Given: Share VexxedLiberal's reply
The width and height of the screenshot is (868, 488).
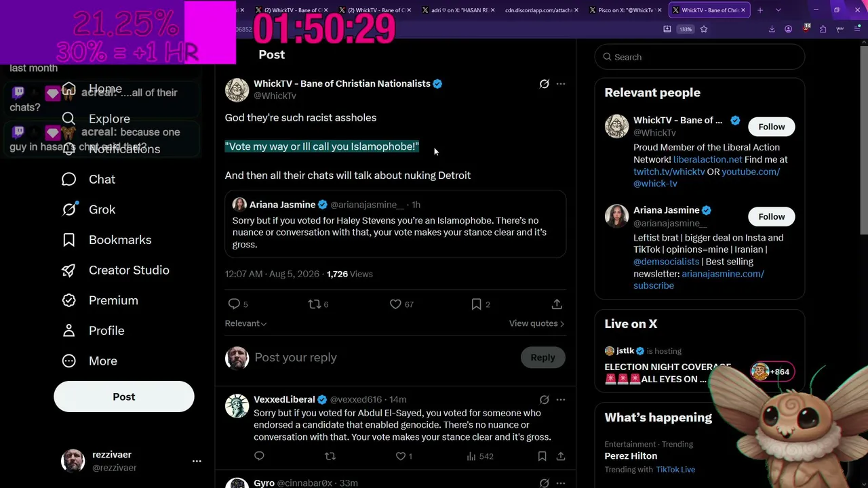Looking at the screenshot, I should (561, 456).
